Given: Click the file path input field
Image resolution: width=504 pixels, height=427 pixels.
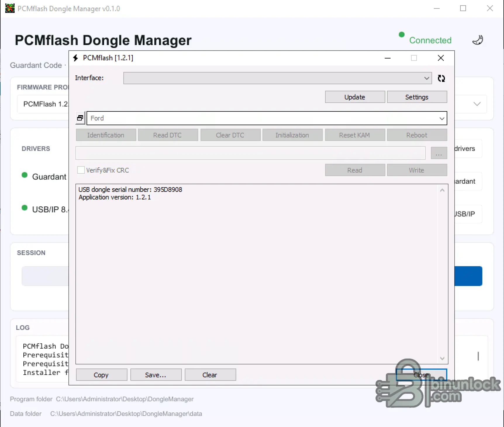Looking at the screenshot, I should (251, 153).
